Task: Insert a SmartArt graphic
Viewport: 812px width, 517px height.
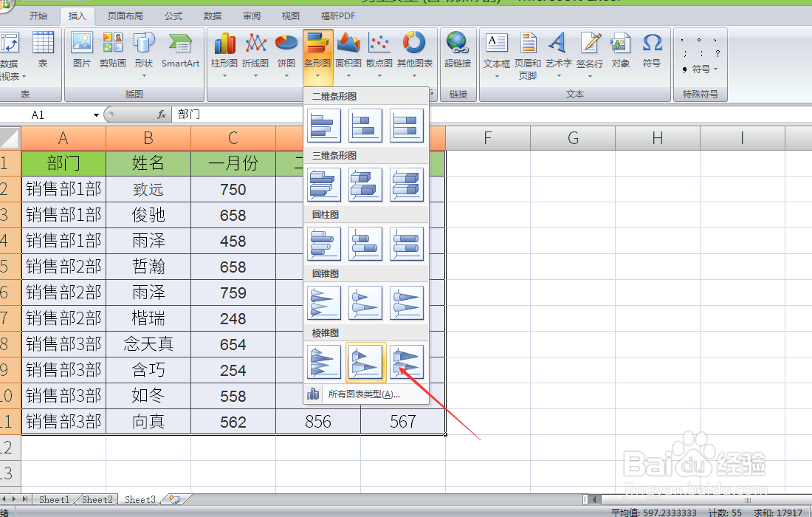Action: [180, 51]
